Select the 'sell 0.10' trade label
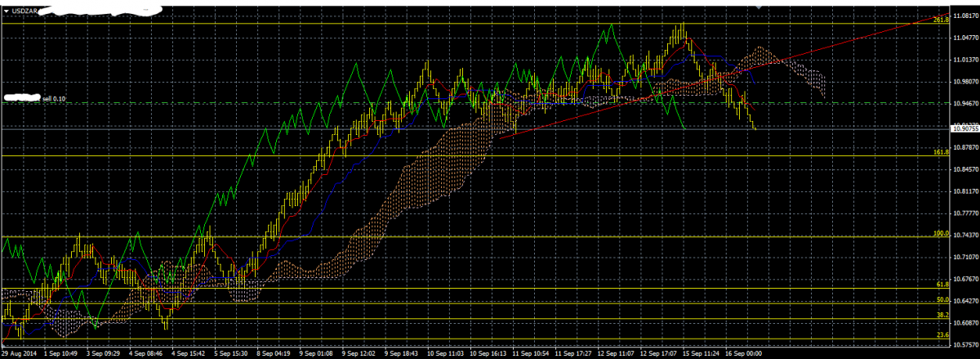Viewport: 980px width, 359px height. coord(54,98)
